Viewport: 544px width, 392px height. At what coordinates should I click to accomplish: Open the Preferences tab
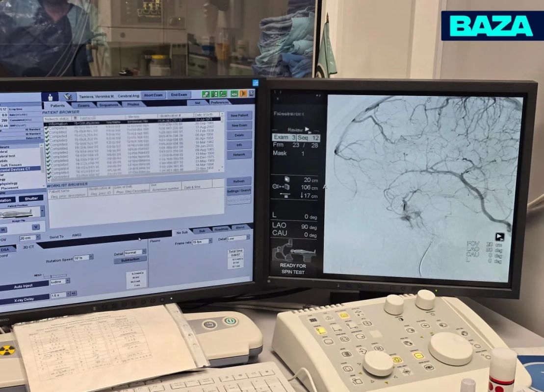point(220,102)
